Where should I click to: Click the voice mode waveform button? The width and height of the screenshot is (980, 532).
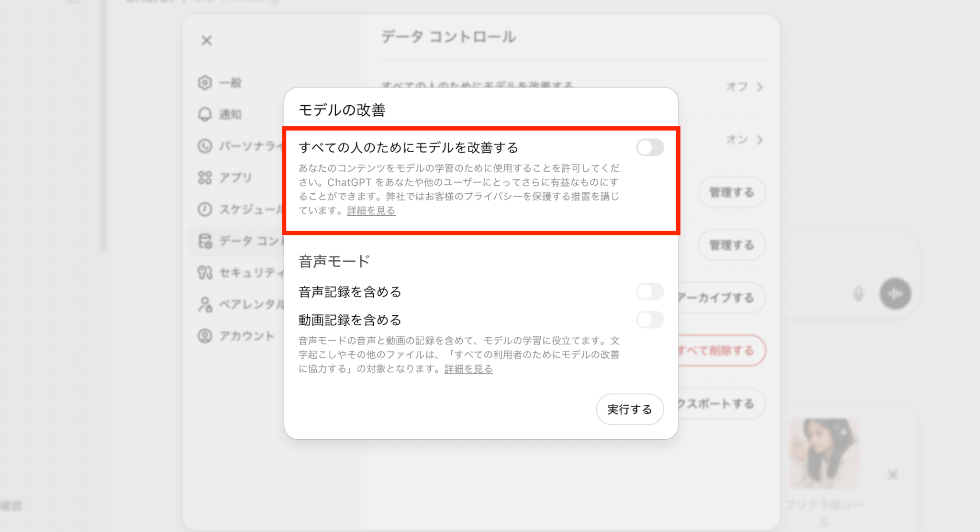point(895,293)
